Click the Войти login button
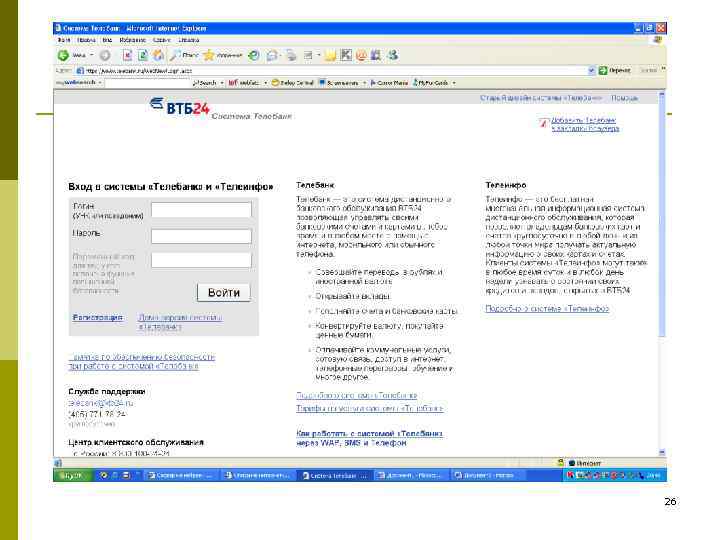The image size is (720, 540). [224, 292]
